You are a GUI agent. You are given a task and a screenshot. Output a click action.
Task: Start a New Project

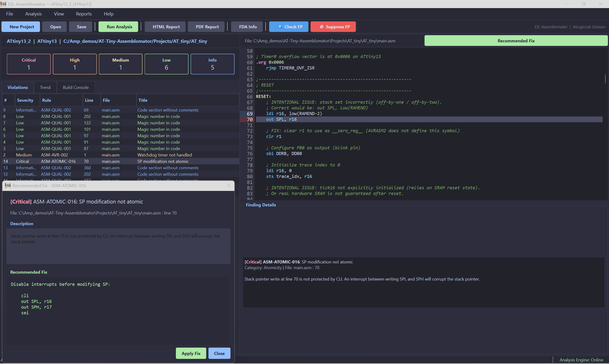tap(21, 26)
